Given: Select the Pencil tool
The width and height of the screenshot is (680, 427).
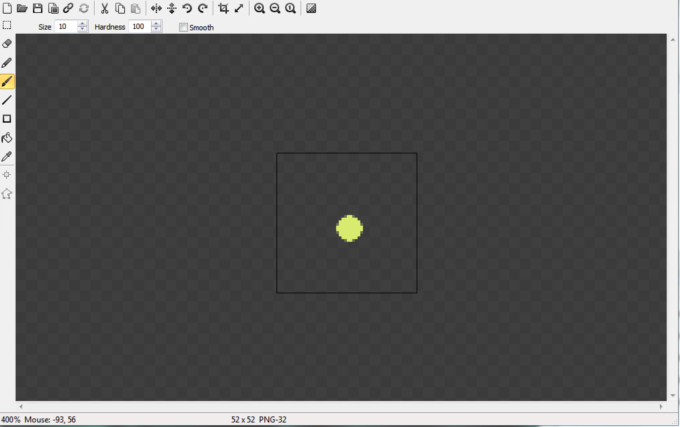Looking at the screenshot, I should coord(7,63).
